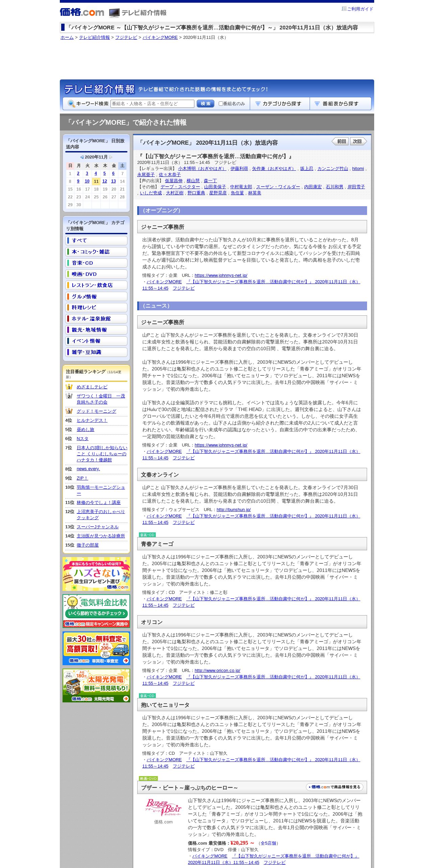The width and height of the screenshot is (434, 868).
Task: Open the 全5店舗 link
Action: point(268,843)
